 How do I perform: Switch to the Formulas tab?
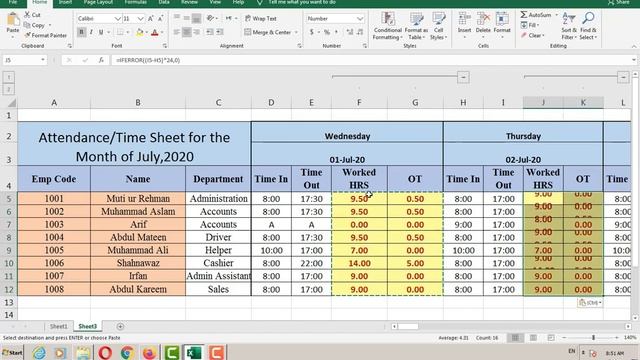coord(136,2)
